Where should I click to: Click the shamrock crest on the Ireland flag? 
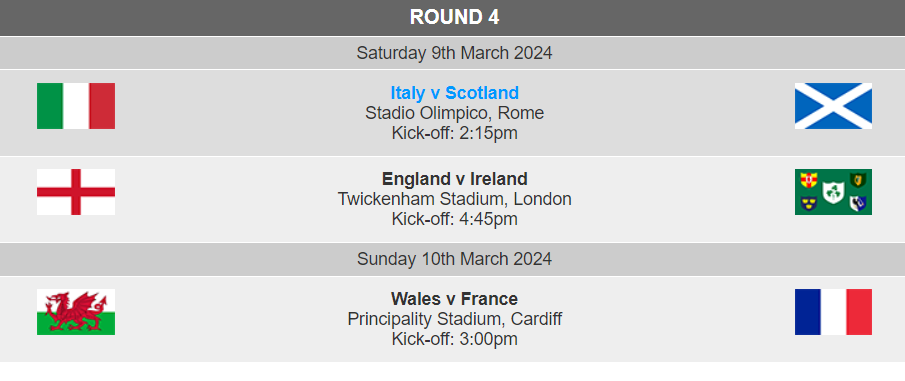pos(833,192)
